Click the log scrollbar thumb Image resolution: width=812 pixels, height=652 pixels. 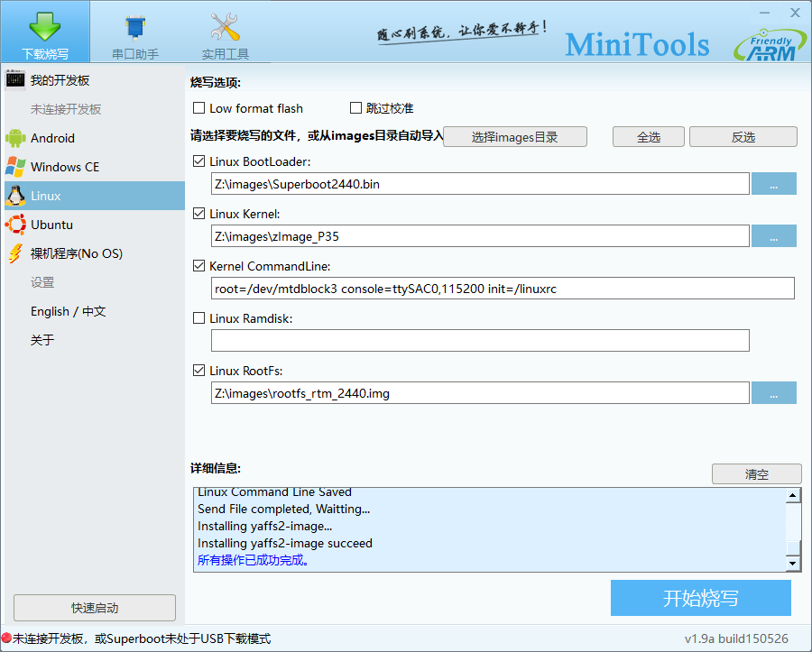click(x=793, y=547)
